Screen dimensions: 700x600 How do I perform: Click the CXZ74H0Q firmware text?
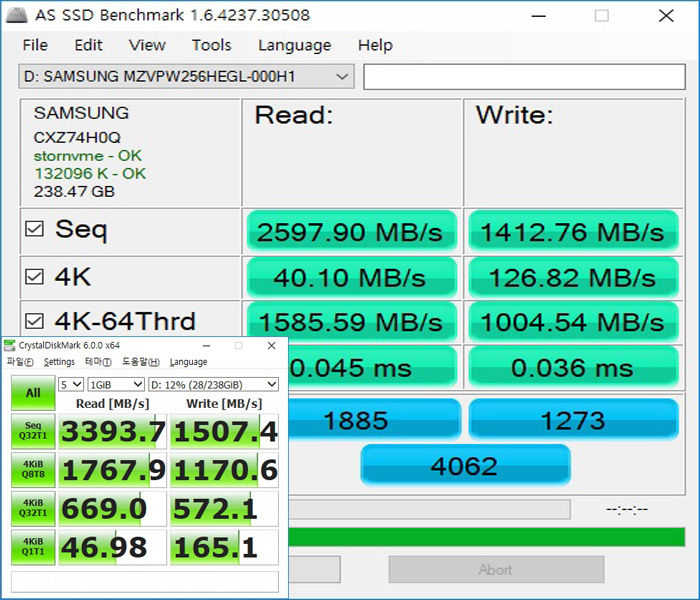tap(77, 138)
